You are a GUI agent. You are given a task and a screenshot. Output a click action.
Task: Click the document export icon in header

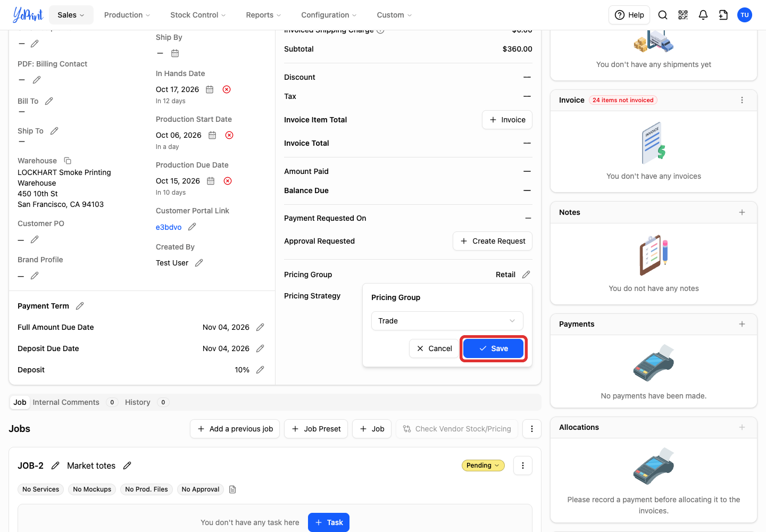click(723, 15)
